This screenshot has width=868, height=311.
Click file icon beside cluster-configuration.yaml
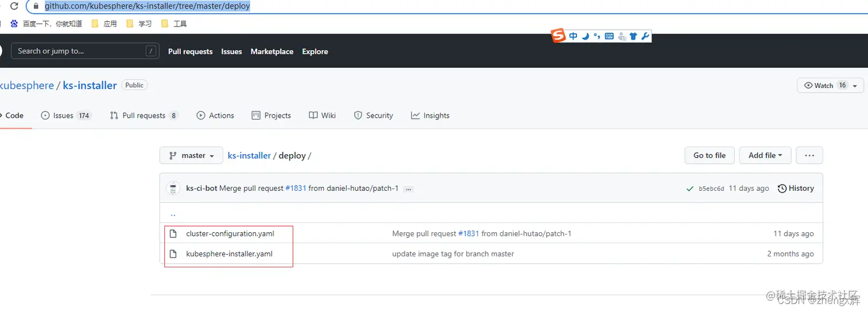tap(173, 233)
